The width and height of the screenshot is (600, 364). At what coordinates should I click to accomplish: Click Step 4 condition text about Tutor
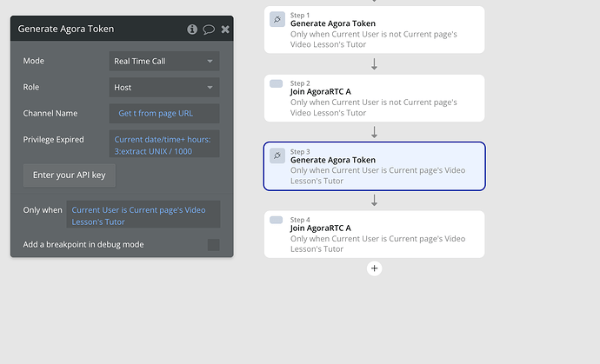pos(377,243)
